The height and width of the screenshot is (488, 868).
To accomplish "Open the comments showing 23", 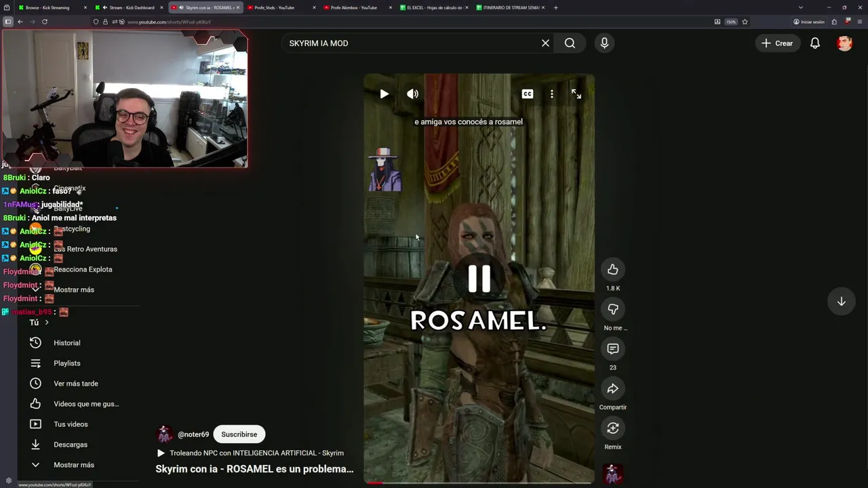I will click(x=613, y=349).
